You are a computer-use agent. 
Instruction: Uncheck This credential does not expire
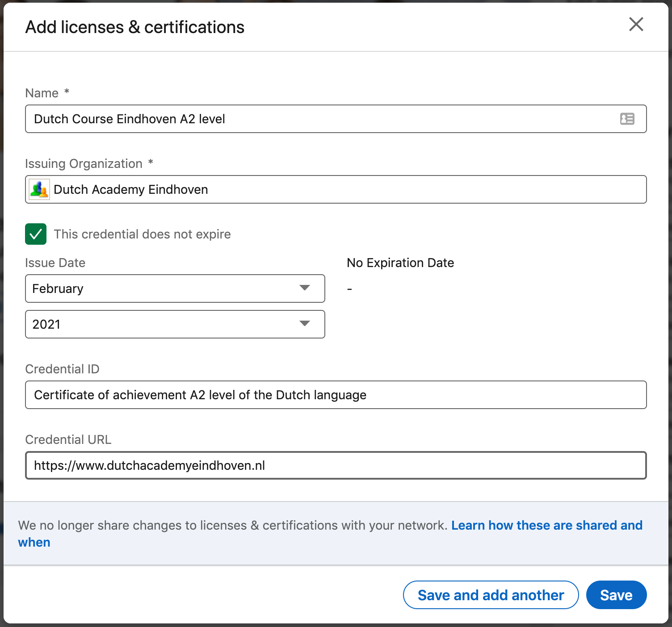point(36,234)
